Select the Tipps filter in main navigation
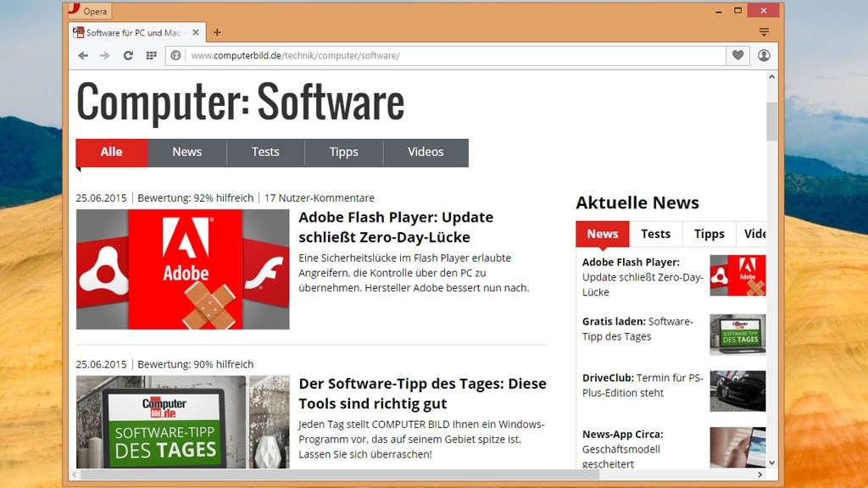 coord(344,152)
